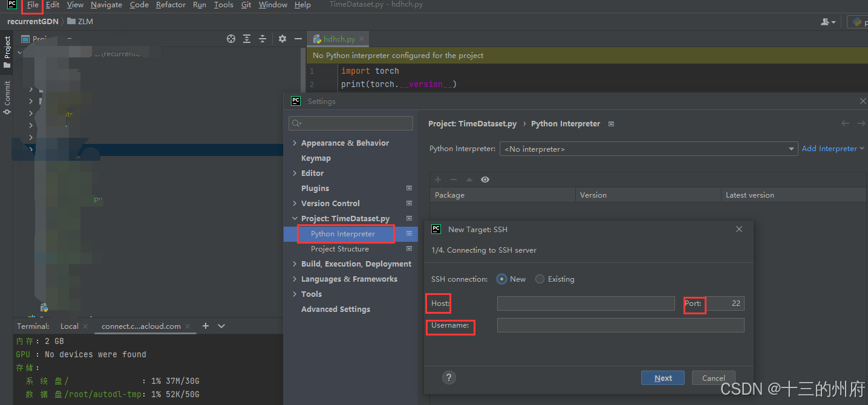This screenshot has height=405, width=868.
Task: Click the settings forward arrow
Action: click(861, 123)
